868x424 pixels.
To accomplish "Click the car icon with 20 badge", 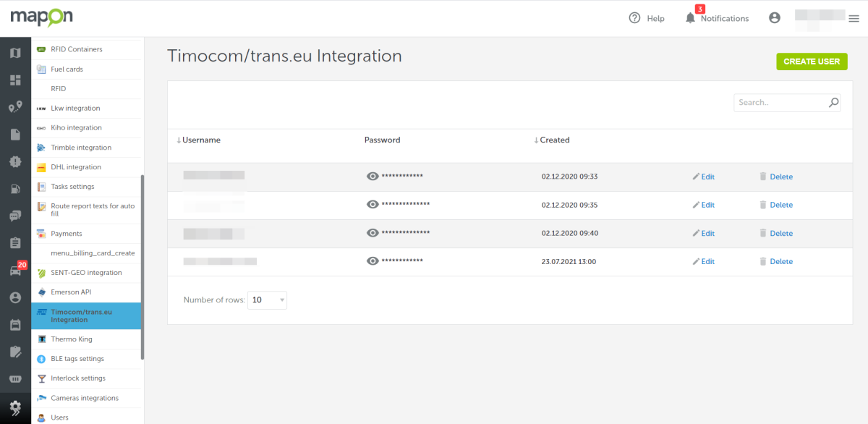I will [15, 271].
